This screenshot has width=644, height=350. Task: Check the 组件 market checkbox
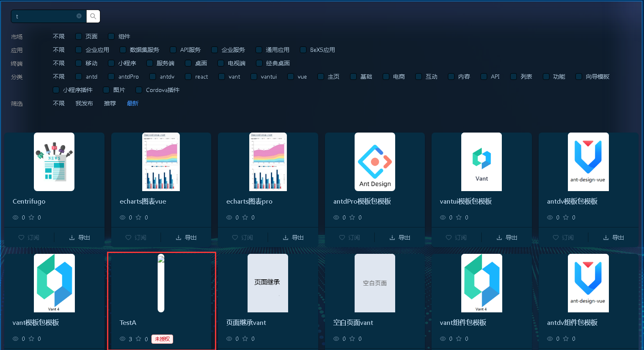click(111, 36)
